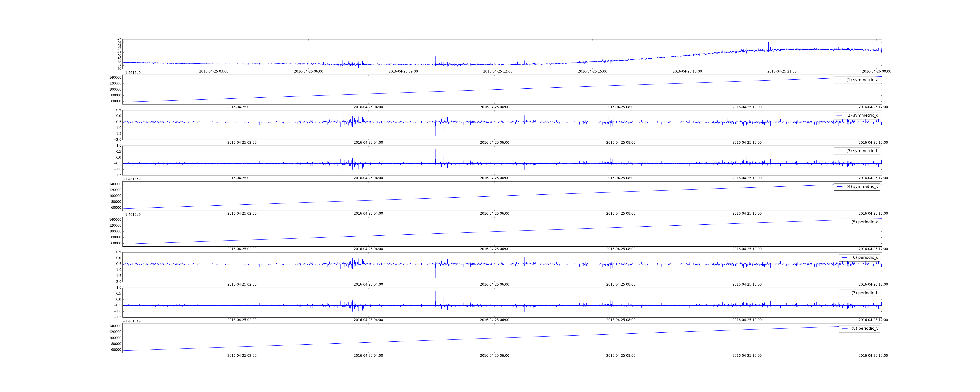
Task: Select the "2016-04-25 15:00" tick label
Action: [592, 72]
